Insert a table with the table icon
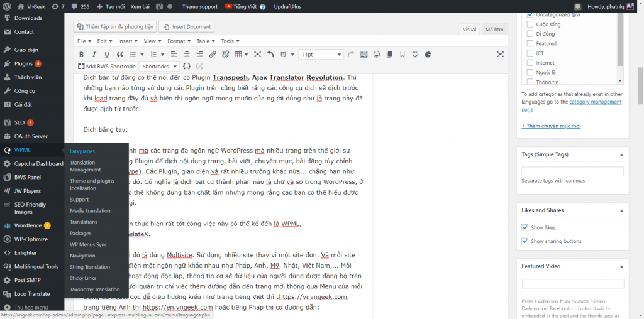644x319 pixels. click(x=238, y=54)
